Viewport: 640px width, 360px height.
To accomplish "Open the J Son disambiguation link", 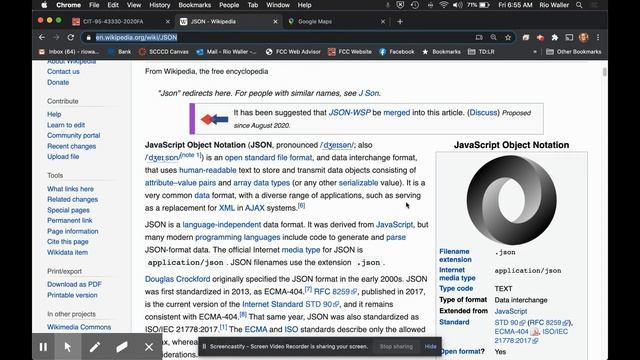I will pyautogui.click(x=369, y=93).
